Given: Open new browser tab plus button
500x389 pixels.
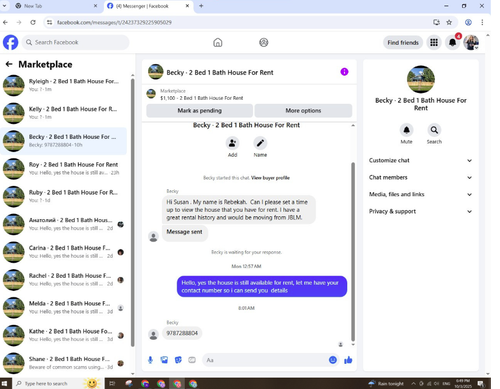Looking at the screenshot, I should pos(201,6).
